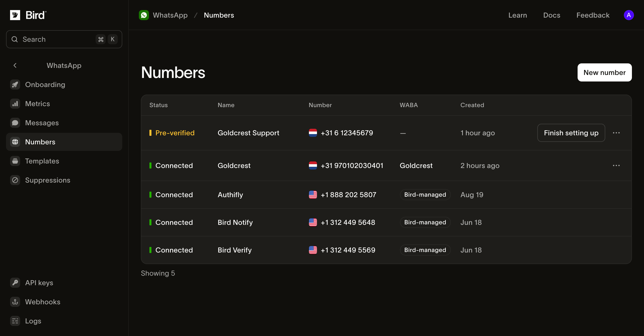
Task: Click the Pre-verified status label
Action: 175,133
